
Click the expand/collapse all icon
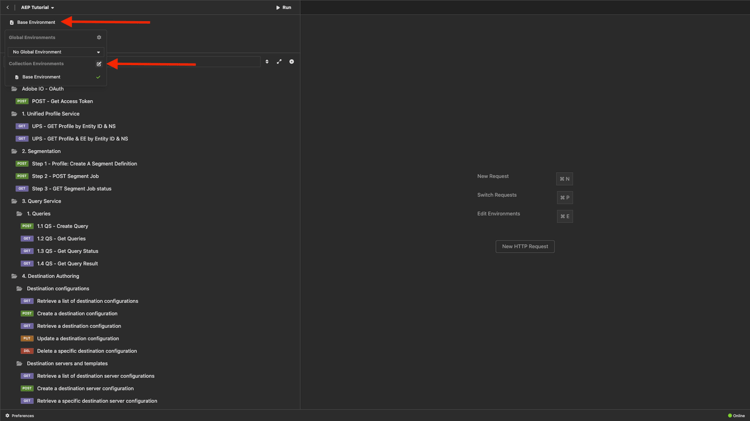pos(279,62)
